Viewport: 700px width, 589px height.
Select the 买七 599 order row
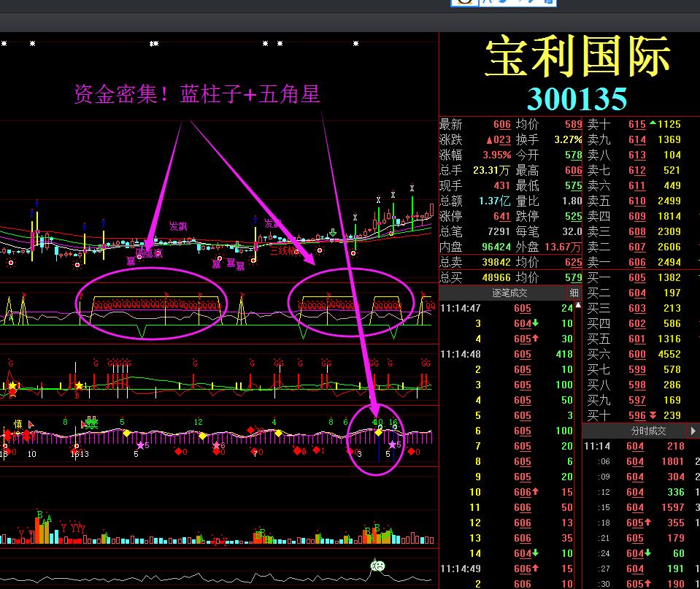(641, 369)
